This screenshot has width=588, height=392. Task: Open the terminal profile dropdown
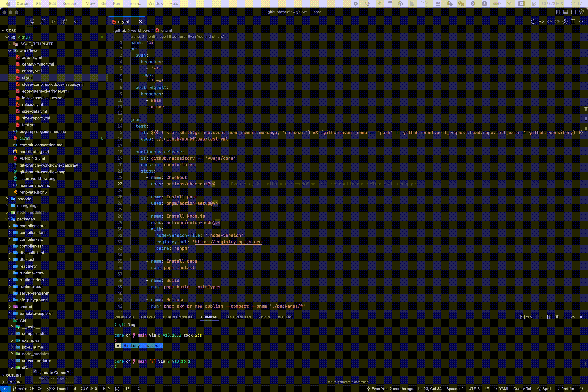(x=542, y=317)
